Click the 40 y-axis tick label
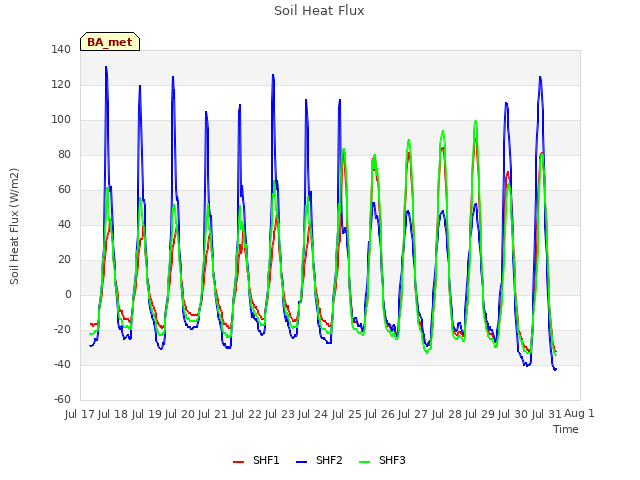The width and height of the screenshot is (640, 480). pyautogui.click(x=64, y=225)
